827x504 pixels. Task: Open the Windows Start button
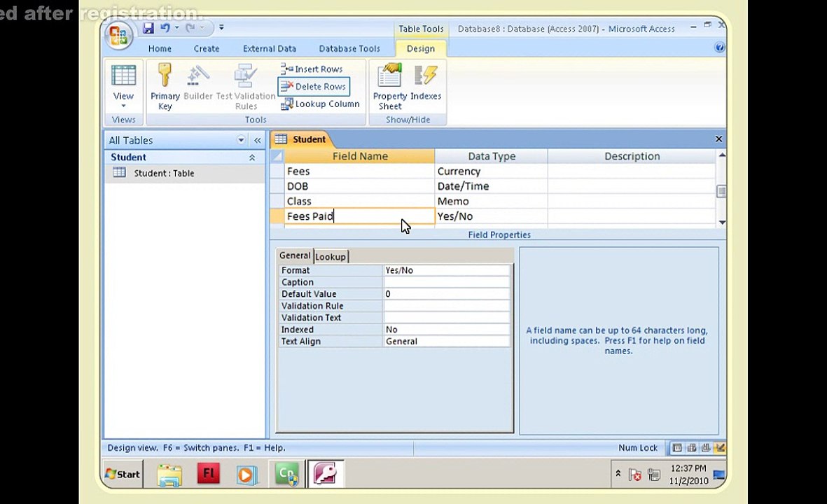pyautogui.click(x=123, y=474)
